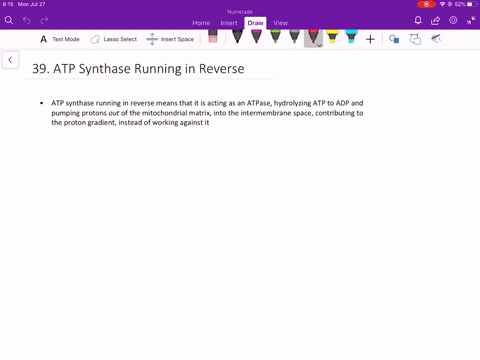Tap the screen recording indicator

pos(426,4)
